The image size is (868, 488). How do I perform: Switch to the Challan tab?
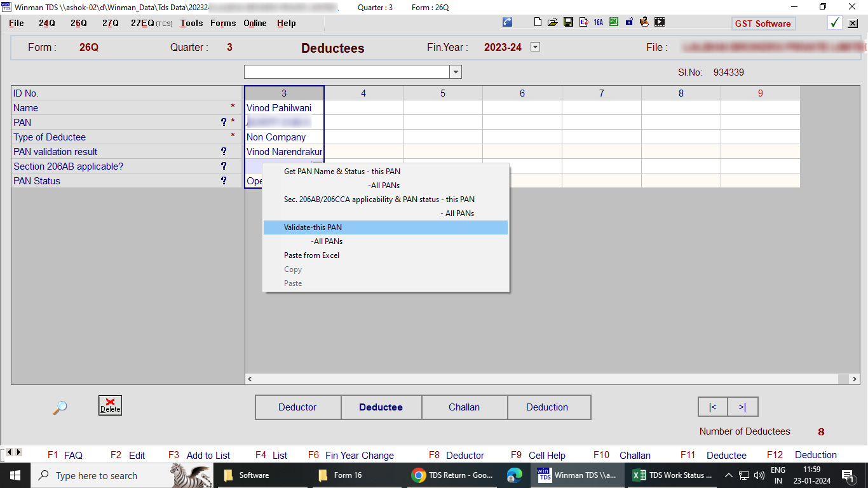click(x=465, y=407)
